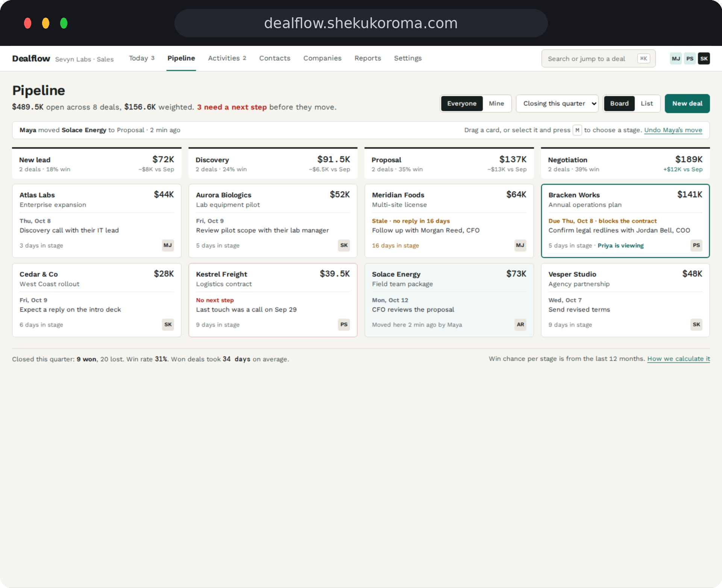Go to the Companies tab

pyautogui.click(x=322, y=58)
